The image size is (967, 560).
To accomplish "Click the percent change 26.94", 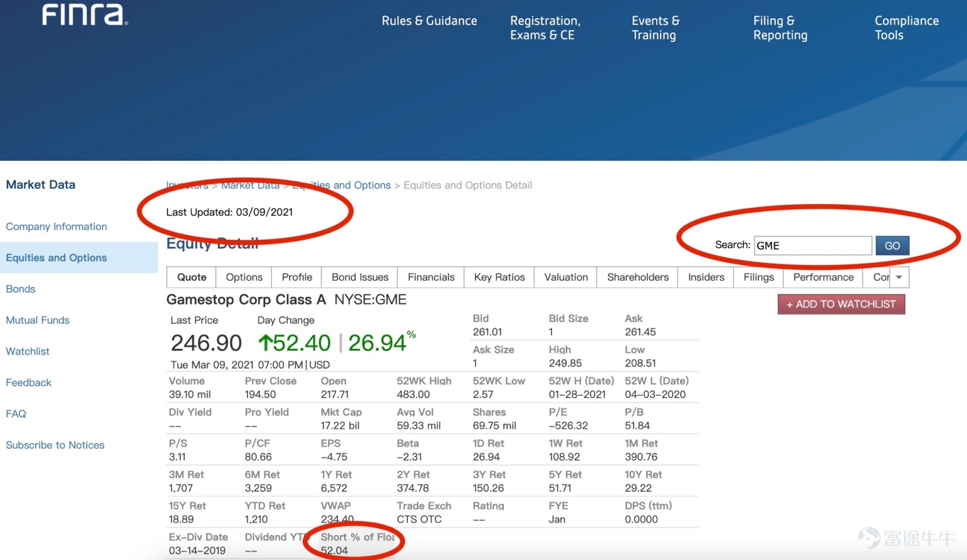I will click(377, 343).
